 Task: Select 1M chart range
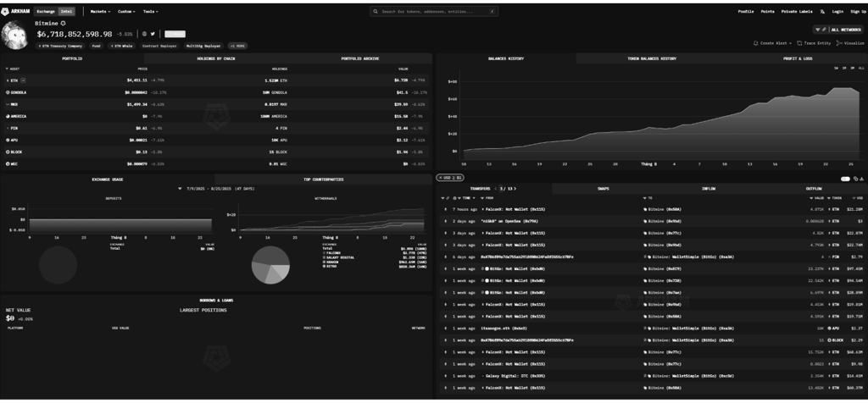point(844,68)
